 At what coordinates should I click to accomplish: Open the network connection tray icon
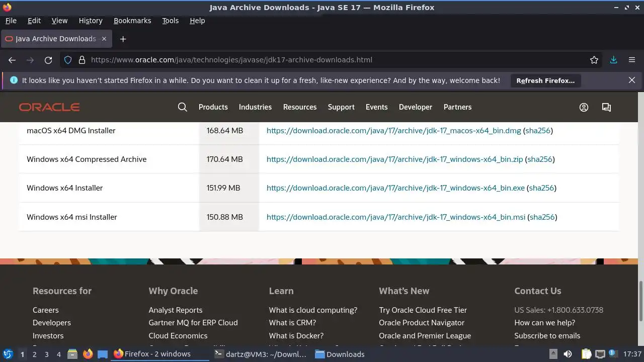pyautogui.click(x=600, y=354)
